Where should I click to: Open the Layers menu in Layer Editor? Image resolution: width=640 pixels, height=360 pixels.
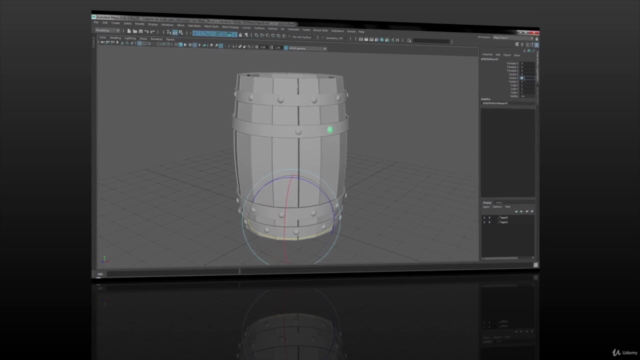click(487, 207)
